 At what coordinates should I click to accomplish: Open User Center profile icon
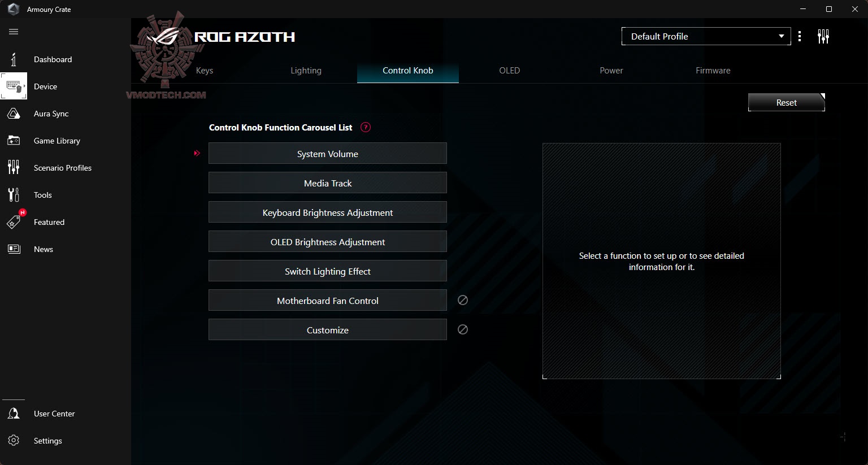14,414
